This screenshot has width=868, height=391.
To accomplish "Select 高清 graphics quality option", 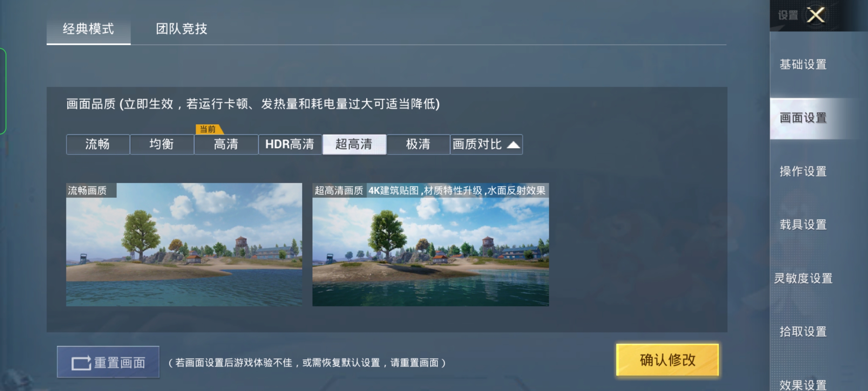I will (x=226, y=144).
